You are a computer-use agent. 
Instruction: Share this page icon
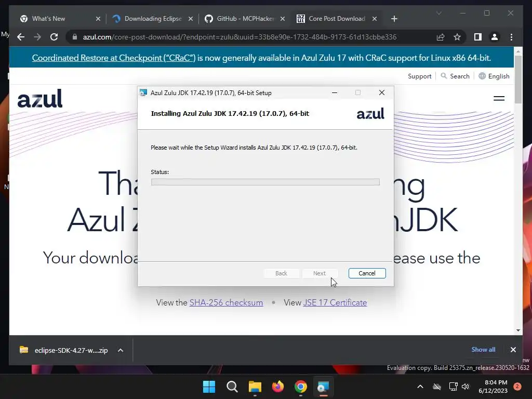click(441, 37)
